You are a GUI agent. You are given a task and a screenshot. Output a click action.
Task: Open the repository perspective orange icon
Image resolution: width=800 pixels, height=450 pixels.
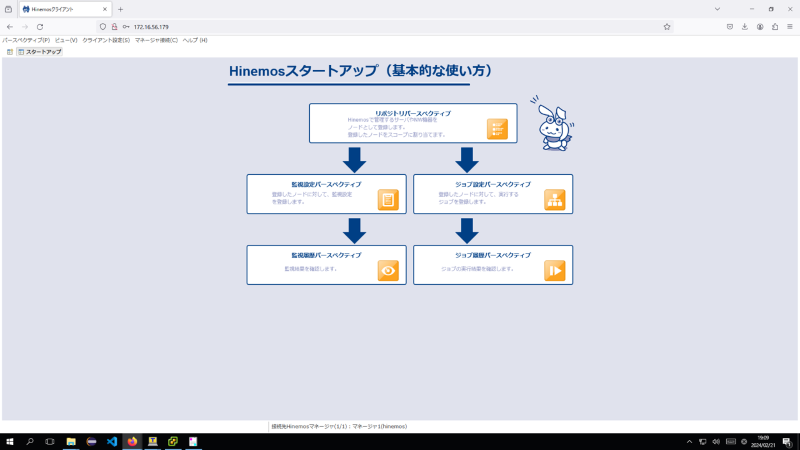coord(497,129)
